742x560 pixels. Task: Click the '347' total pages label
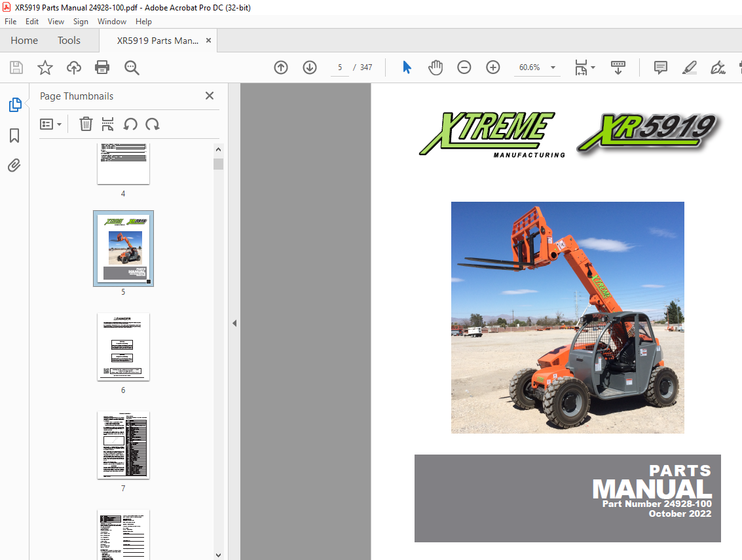(x=366, y=67)
